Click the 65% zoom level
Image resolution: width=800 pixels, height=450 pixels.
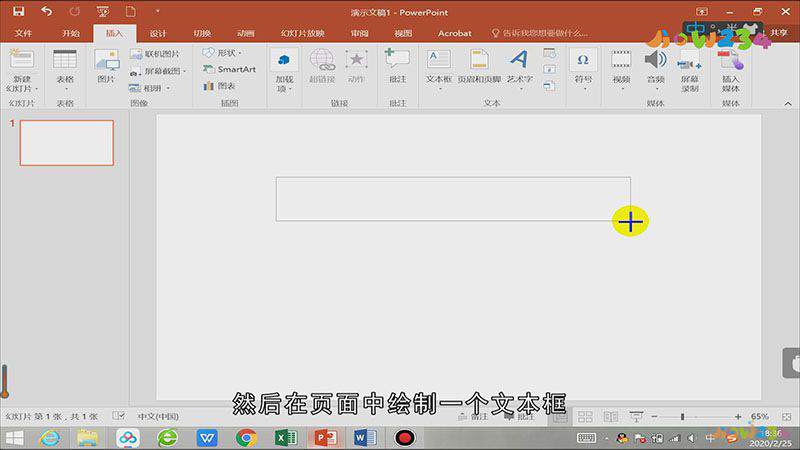pyautogui.click(x=759, y=417)
